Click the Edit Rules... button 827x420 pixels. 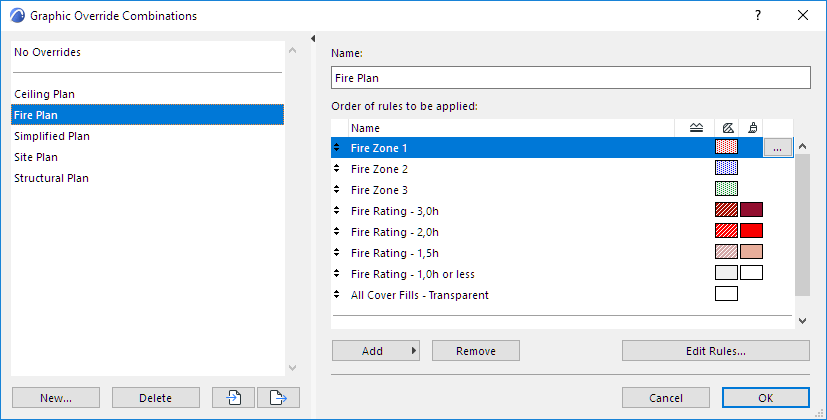click(x=715, y=351)
